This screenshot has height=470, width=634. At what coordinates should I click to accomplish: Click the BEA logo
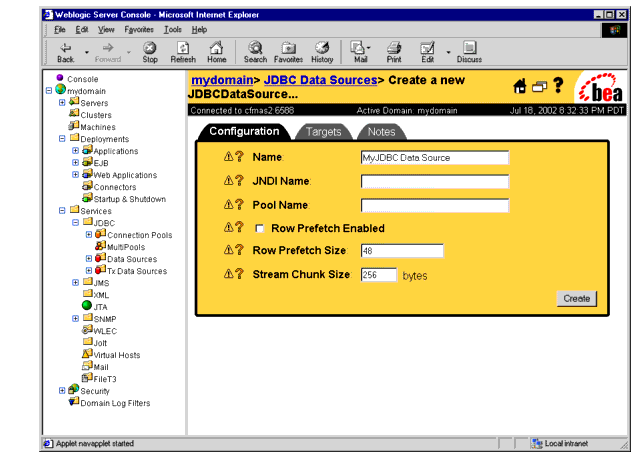(600, 88)
